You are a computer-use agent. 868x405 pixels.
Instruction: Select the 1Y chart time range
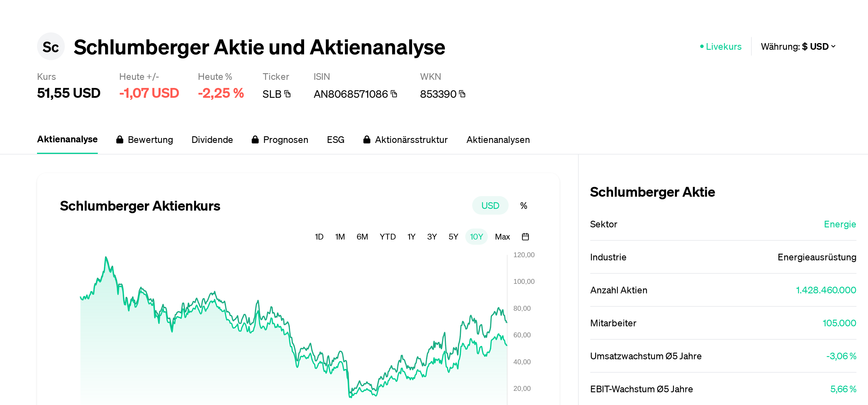[x=411, y=237]
